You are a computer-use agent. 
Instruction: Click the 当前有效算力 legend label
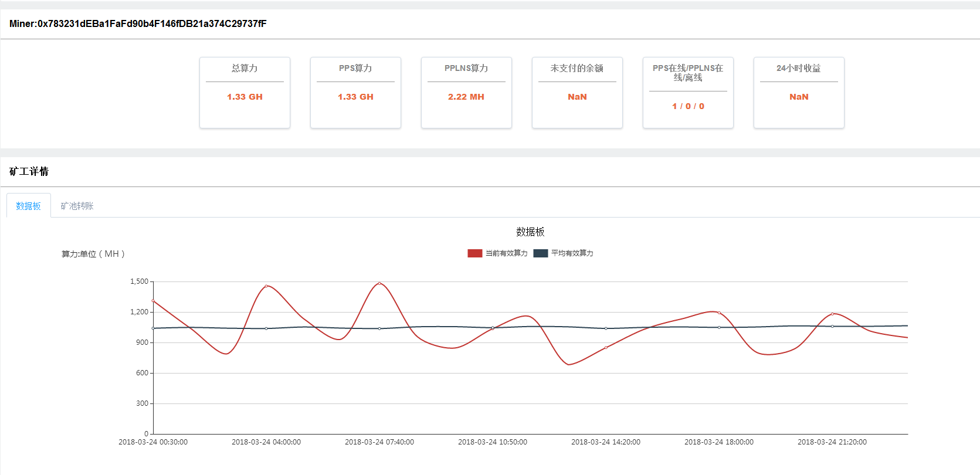tap(507, 253)
